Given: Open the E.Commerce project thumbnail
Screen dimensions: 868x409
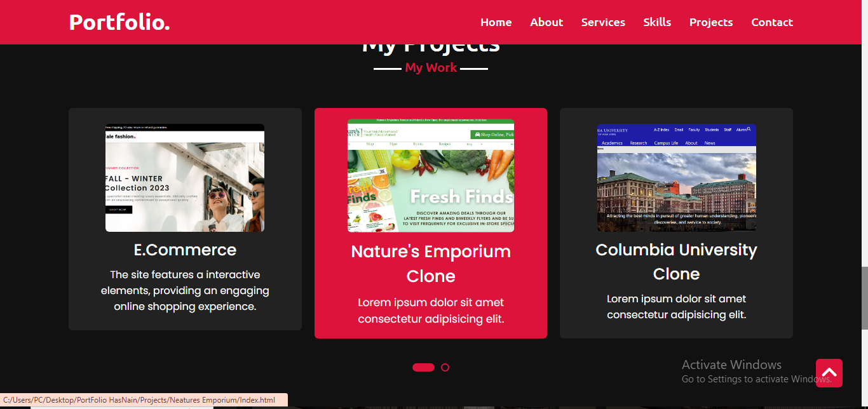Looking at the screenshot, I should 185,178.
